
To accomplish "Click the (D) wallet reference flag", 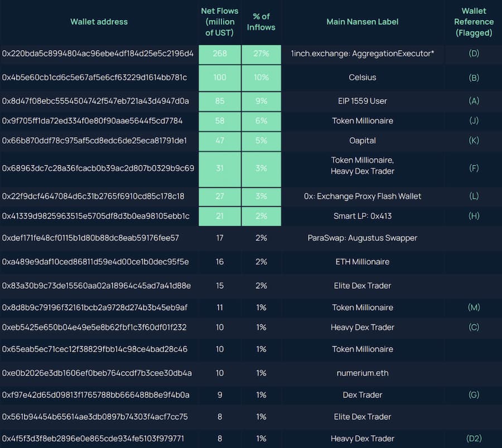I will pos(474,54).
